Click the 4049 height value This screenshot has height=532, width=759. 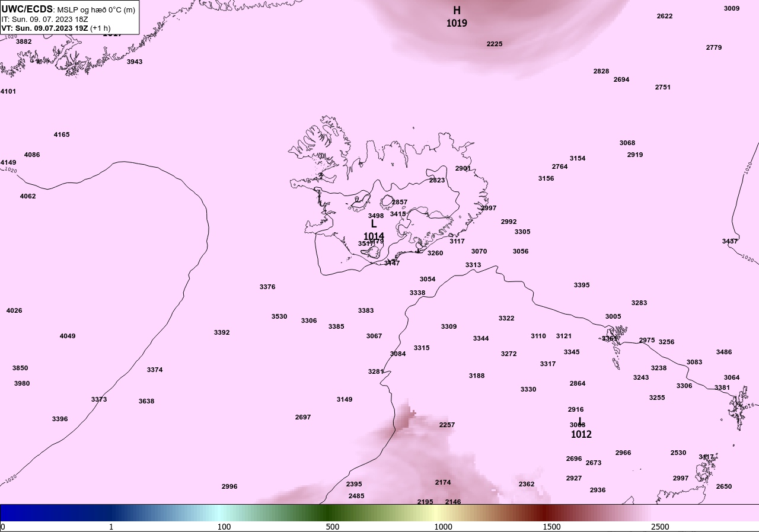click(x=68, y=336)
